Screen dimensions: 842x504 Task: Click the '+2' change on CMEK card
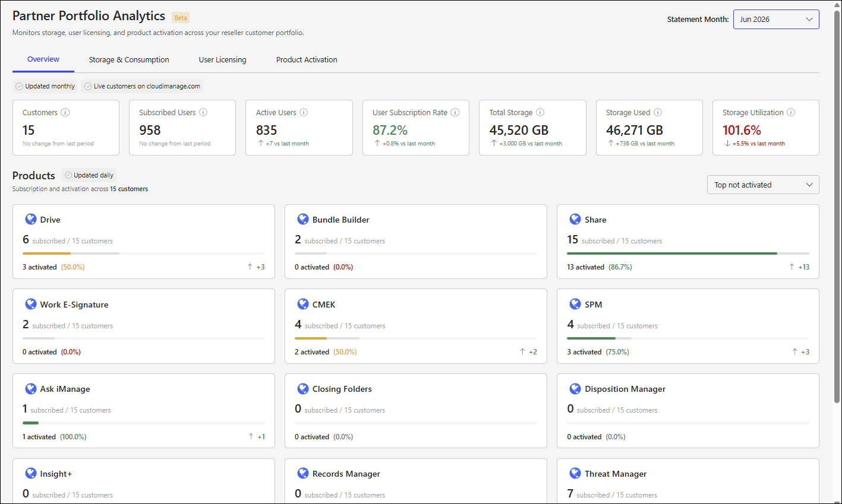(x=533, y=352)
